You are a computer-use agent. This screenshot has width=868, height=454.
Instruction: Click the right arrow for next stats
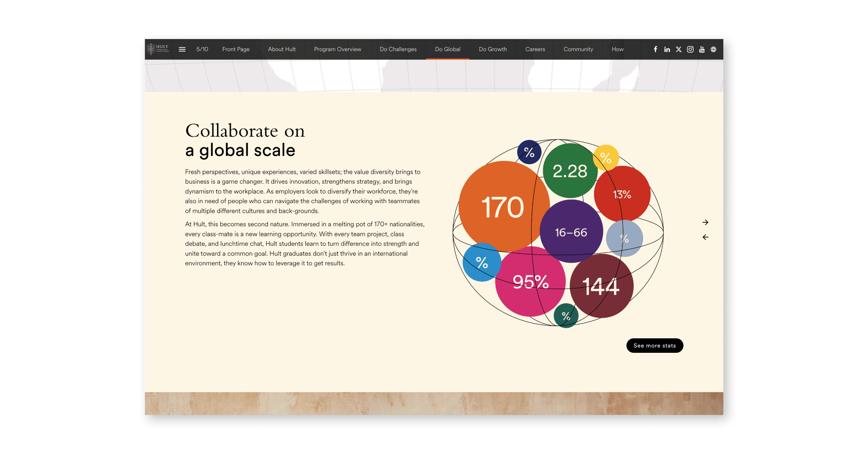(705, 222)
